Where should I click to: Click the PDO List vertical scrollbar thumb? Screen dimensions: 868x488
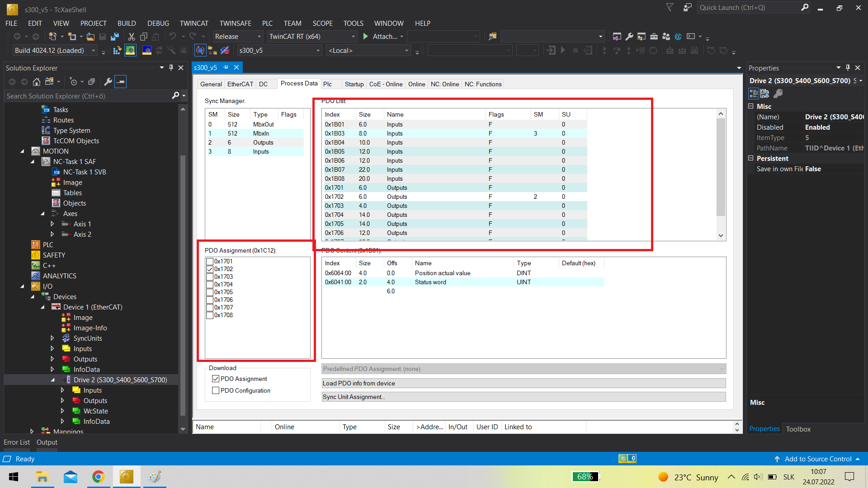tap(721, 167)
